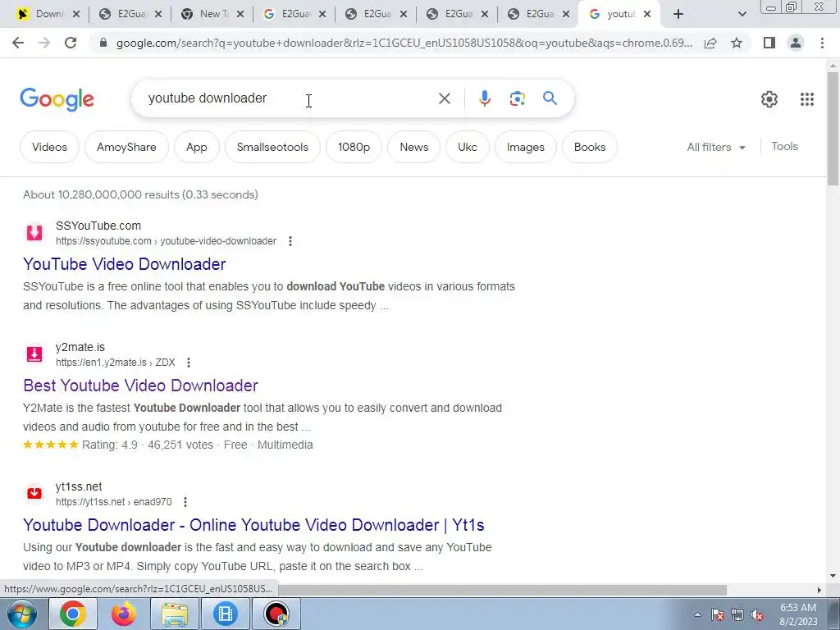
Task: Launch Firefox from the taskbar
Action: click(x=123, y=614)
